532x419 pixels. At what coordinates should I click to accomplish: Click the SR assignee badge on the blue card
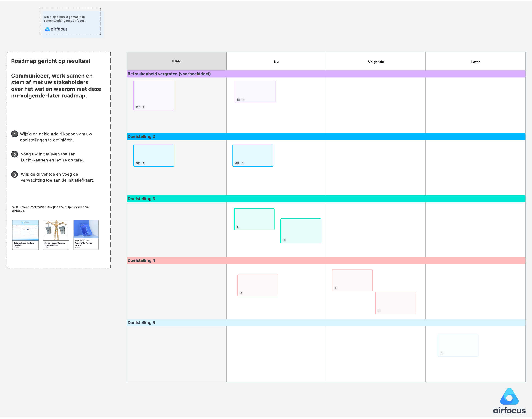point(138,163)
